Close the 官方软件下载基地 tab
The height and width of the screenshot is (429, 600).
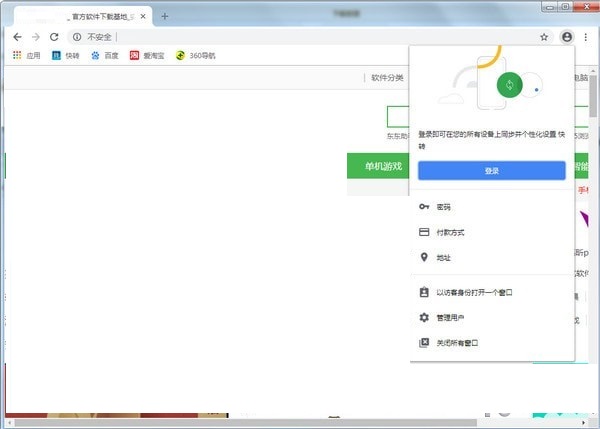click(143, 16)
